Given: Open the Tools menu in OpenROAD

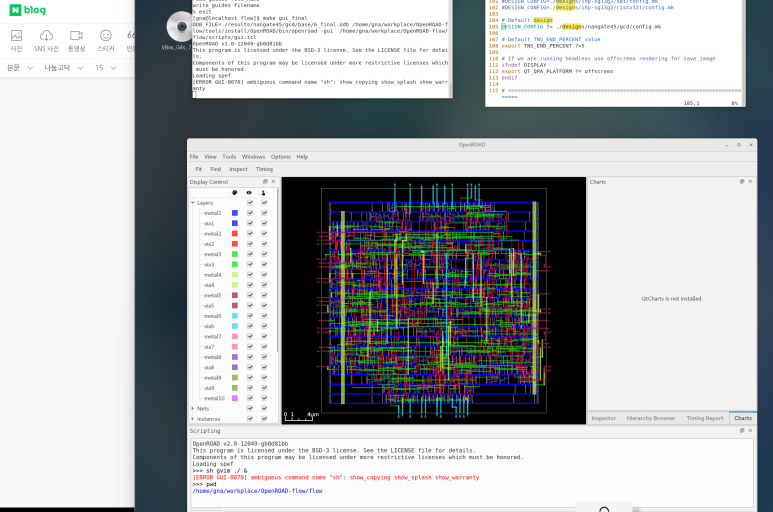Looking at the screenshot, I should point(229,157).
